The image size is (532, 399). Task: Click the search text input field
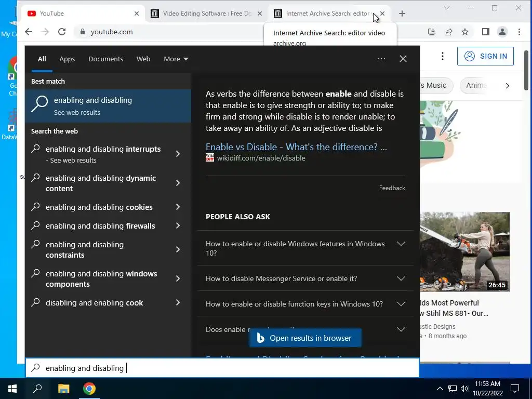(222, 368)
